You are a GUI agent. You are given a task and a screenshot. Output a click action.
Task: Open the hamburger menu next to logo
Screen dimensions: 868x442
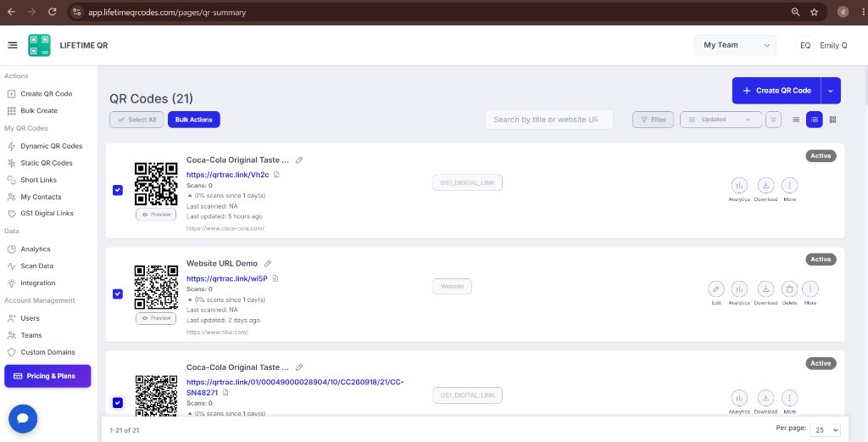[12, 45]
